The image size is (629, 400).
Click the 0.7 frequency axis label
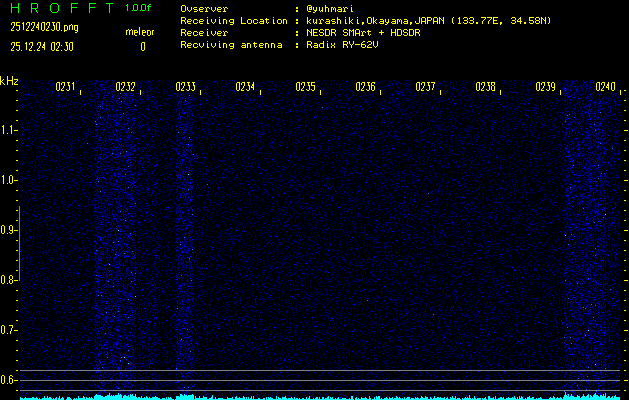[x=9, y=330]
